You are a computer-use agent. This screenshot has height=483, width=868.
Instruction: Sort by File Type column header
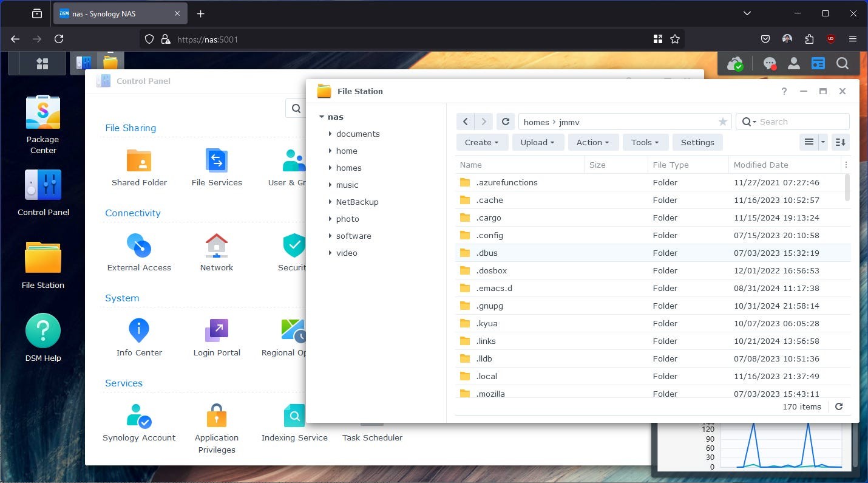(x=688, y=165)
